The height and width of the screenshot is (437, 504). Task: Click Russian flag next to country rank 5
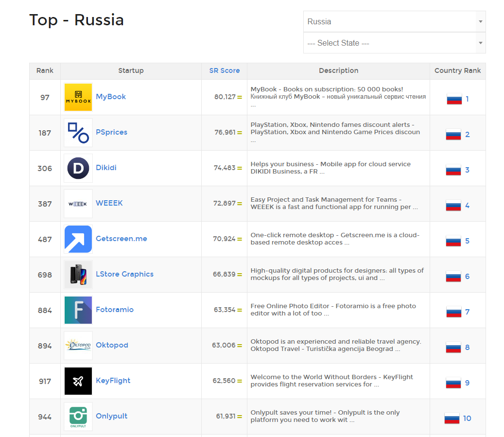tap(453, 241)
